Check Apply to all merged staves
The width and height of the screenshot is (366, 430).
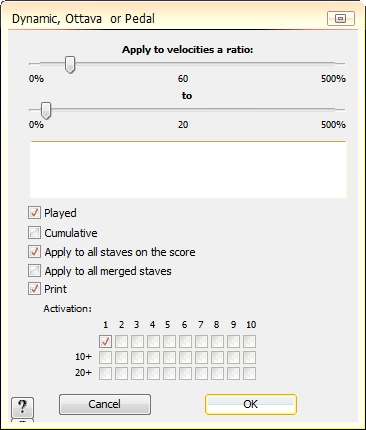pos(34,271)
